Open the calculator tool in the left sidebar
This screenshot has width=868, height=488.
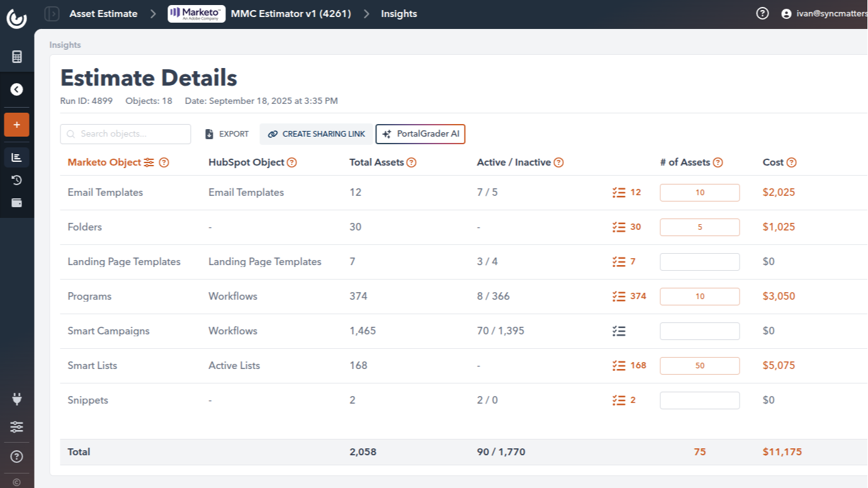[x=16, y=56]
